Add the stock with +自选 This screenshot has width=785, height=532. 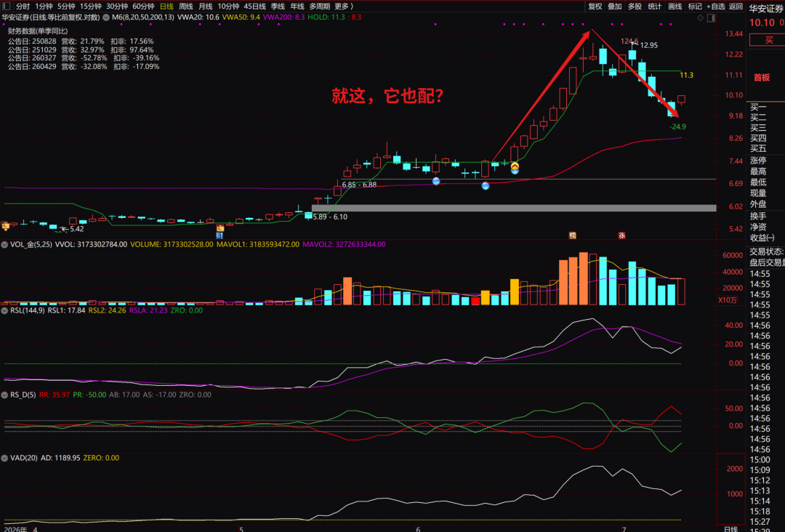[x=716, y=7]
